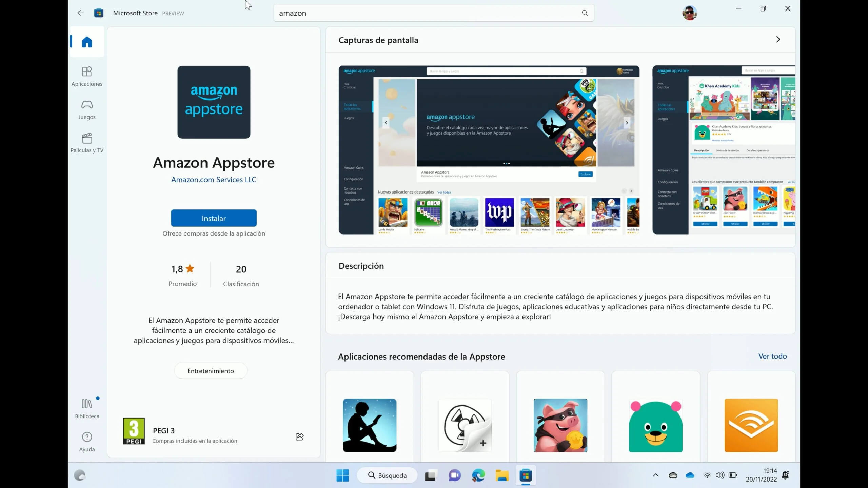Install the Amazon Appstore
868x488 pixels.
tap(214, 218)
